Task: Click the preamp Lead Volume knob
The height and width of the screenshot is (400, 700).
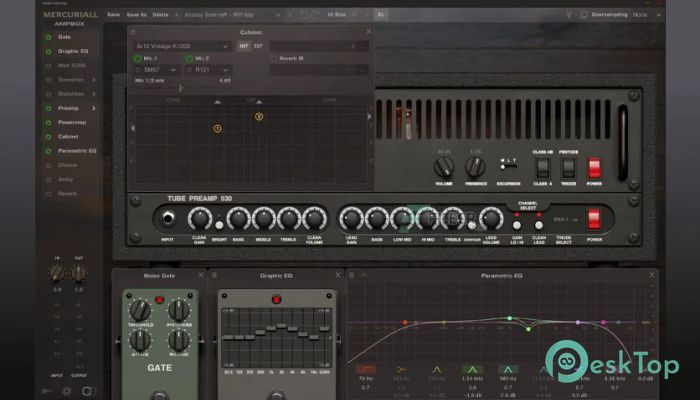Action: tap(491, 219)
